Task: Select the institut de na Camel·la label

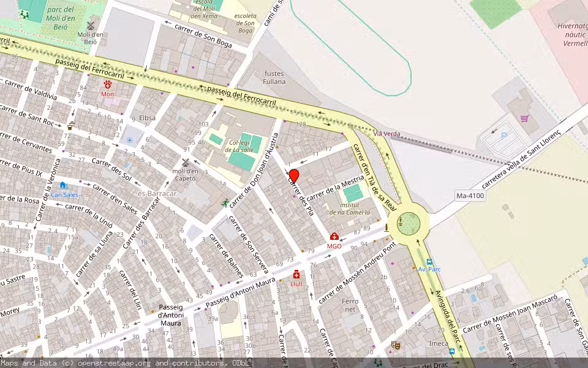Action: (x=350, y=209)
